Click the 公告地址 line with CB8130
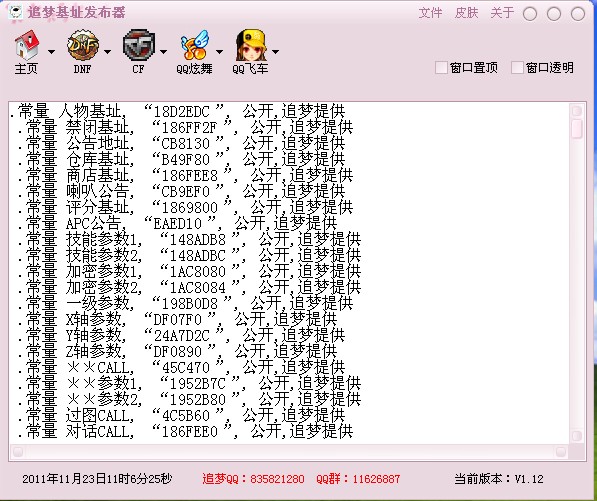Image resolution: width=597 pixels, height=501 pixels. point(181,144)
